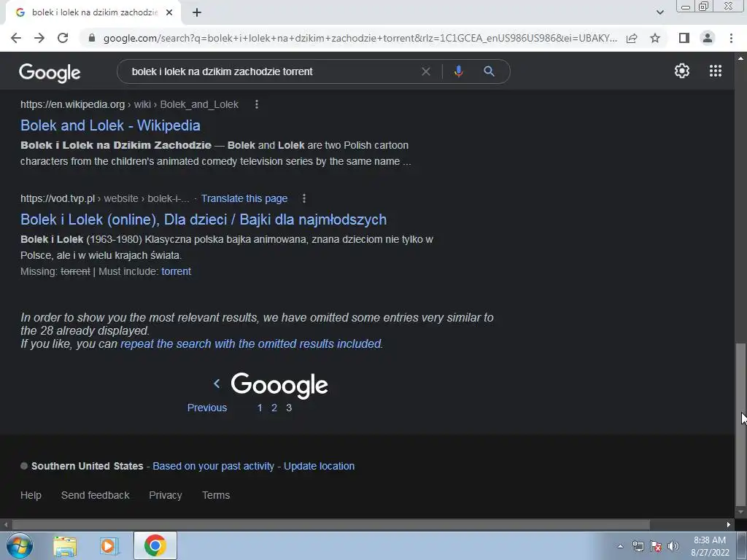
Task: Click the scroll down arrow
Action: coord(740,513)
